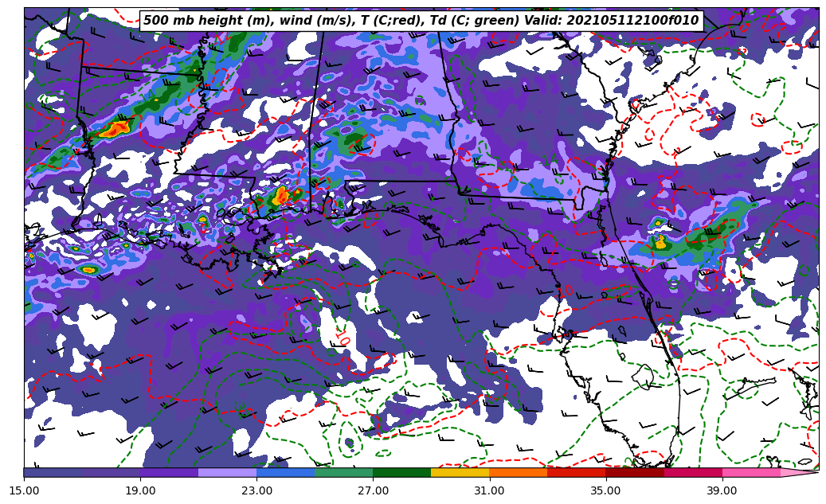Click the orange-red storm cell near Mississippi coast
This screenshot has width=826, height=504.
(x=283, y=196)
